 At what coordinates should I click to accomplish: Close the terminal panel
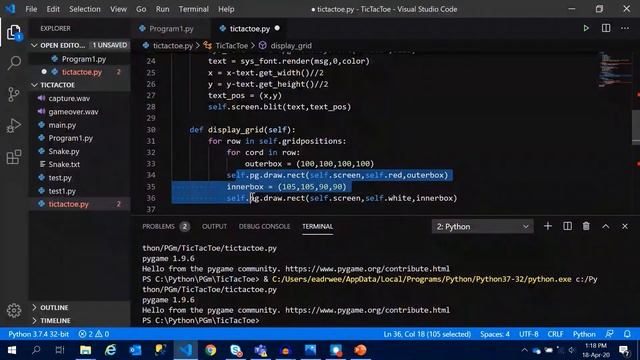625,226
